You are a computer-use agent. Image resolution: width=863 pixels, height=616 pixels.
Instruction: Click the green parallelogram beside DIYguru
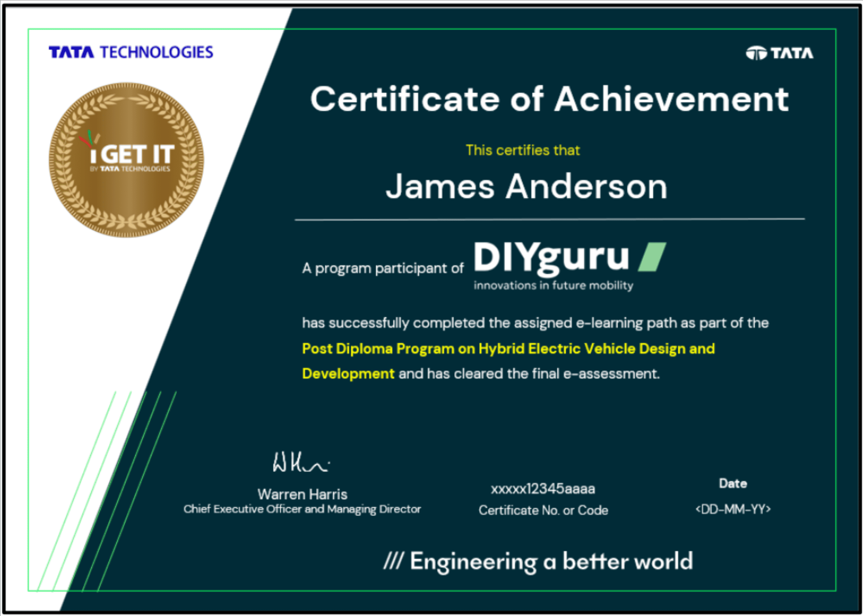coord(652,257)
